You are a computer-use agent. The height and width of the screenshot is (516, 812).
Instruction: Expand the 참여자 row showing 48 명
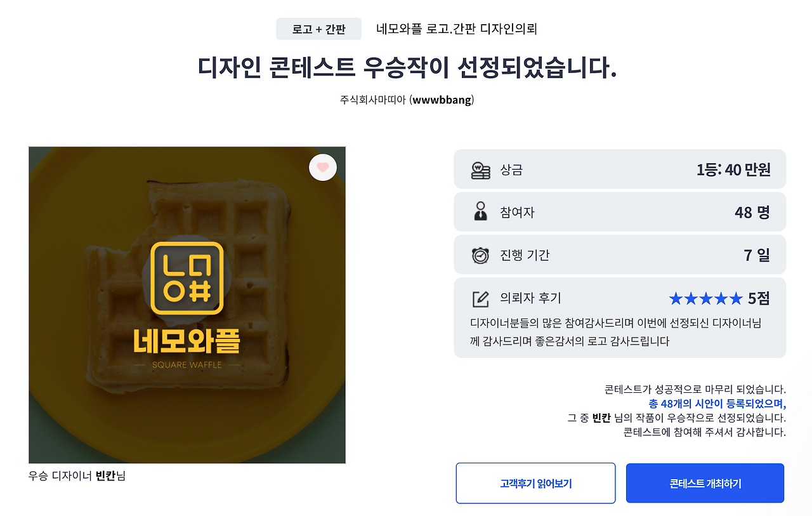[x=619, y=211]
